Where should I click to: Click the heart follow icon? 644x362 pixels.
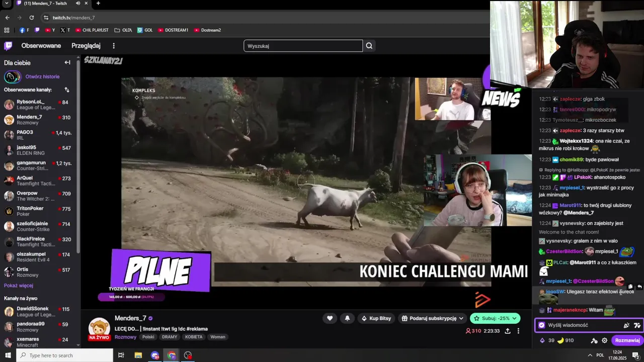tap(330, 318)
